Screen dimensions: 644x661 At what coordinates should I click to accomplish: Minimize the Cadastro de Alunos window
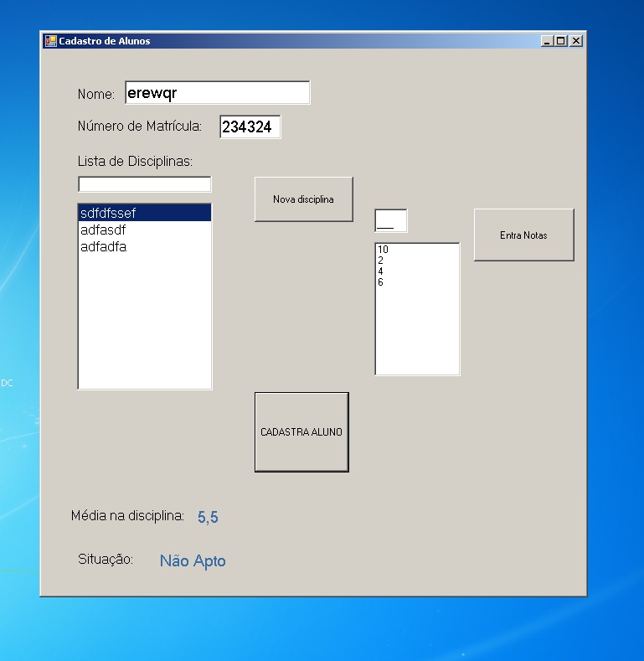[x=548, y=40]
